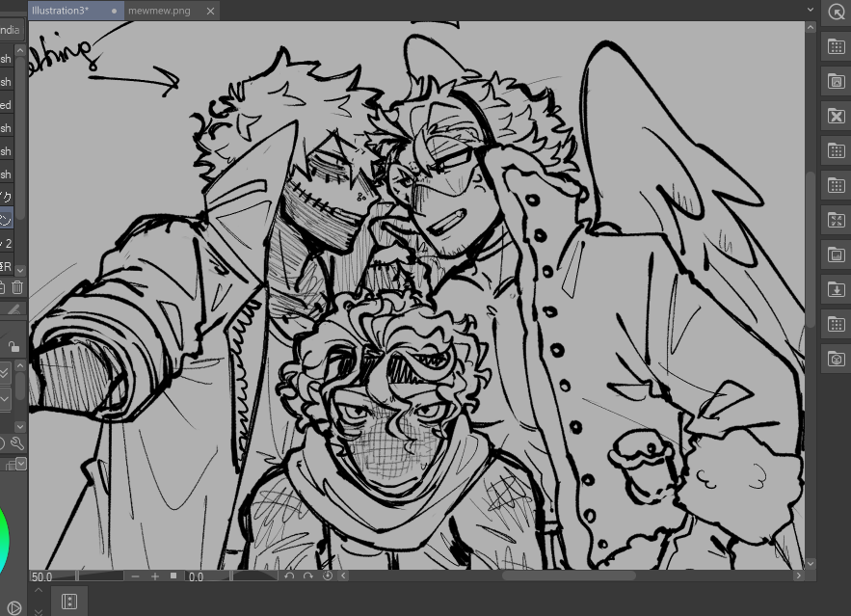Open the timeline palette icon

pyautogui.click(x=69, y=602)
